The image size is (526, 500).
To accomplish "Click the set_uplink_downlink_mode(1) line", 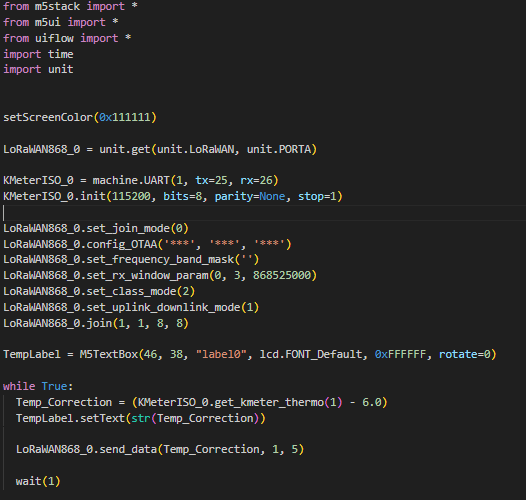I will pos(131,307).
